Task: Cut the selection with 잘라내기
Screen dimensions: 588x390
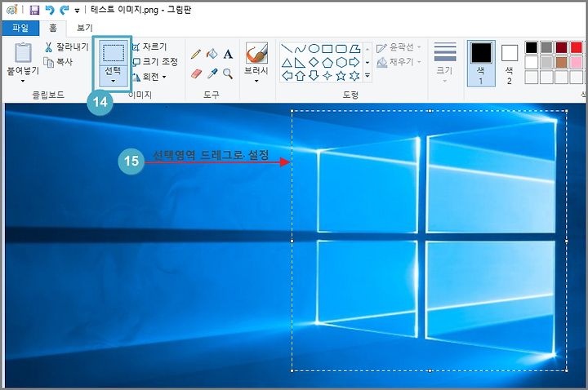Action: 67,47
